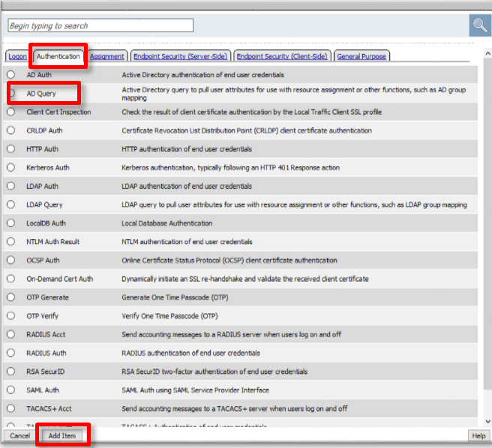492x448 pixels.
Task: Click the OCSP client certificate description
Action: (229, 260)
